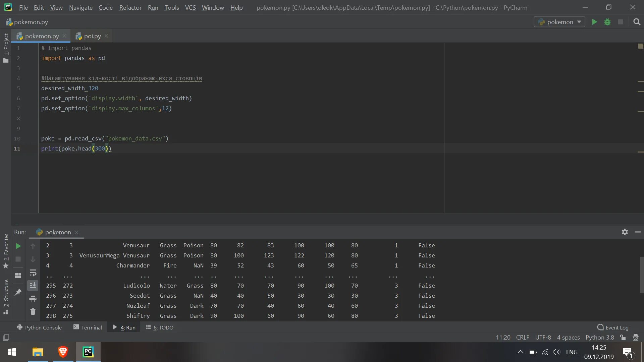The width and height of the screenshot is (644, 362).
Task: Open the Tools menu
Action: tap(171, 7)
